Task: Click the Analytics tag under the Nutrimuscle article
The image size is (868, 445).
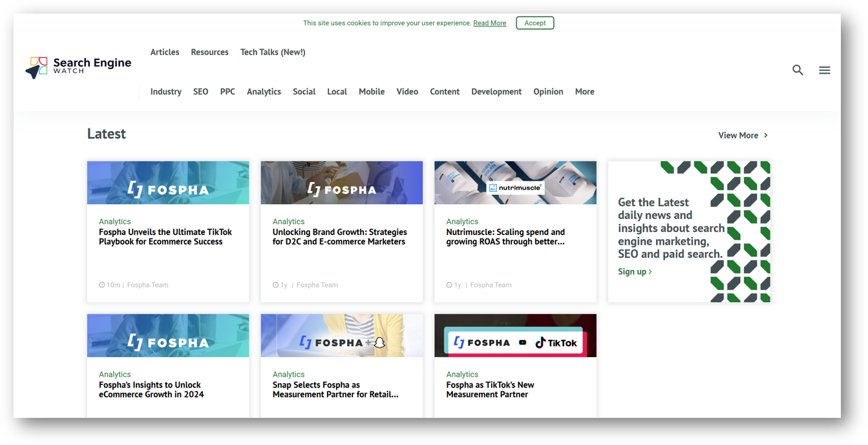Action: click(x=462, y=221)
